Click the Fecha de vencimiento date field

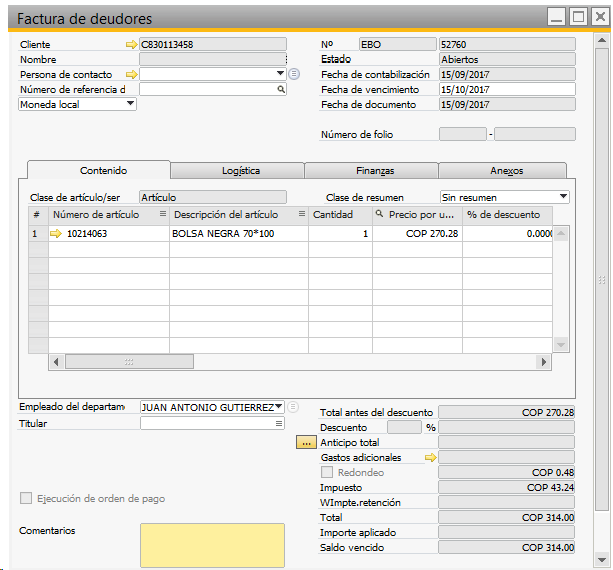(507, 89)
